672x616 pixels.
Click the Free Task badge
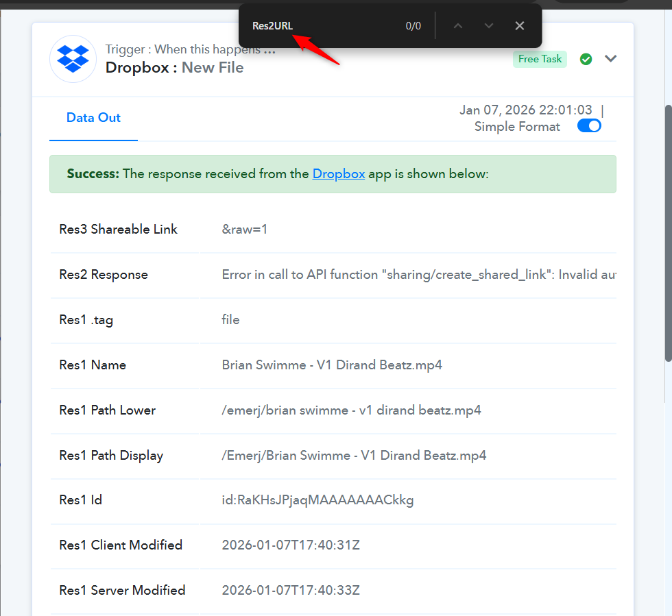tap(540, 59)
